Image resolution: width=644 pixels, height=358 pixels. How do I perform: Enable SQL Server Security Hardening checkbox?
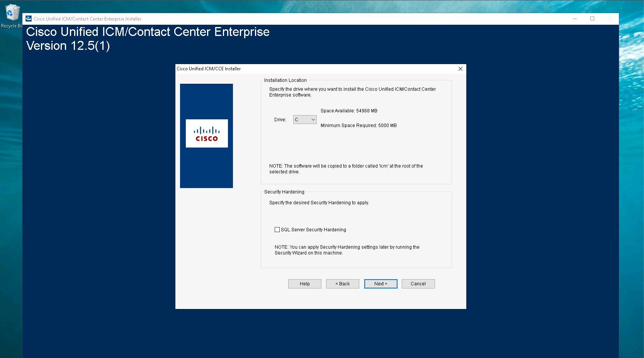(277, 229)
